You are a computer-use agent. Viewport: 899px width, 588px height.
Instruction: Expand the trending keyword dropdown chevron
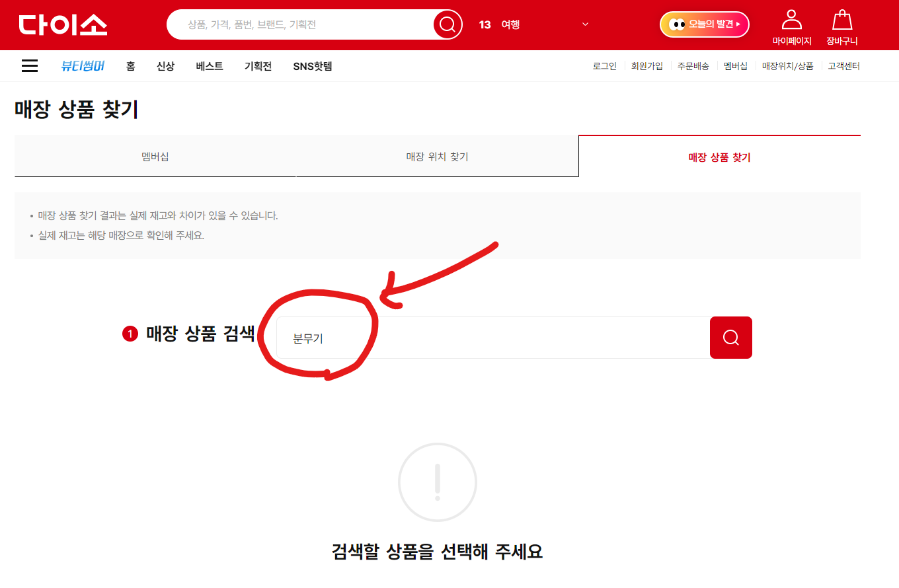(x=585, y=24)
